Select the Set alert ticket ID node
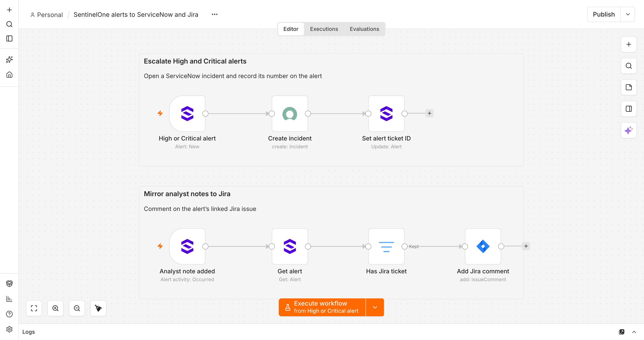 pos(386,113)
